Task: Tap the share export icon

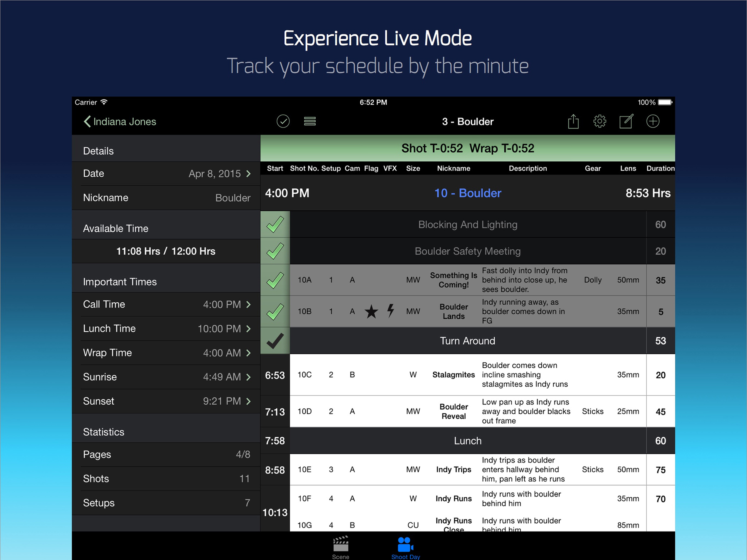Action: click(573, 121)
